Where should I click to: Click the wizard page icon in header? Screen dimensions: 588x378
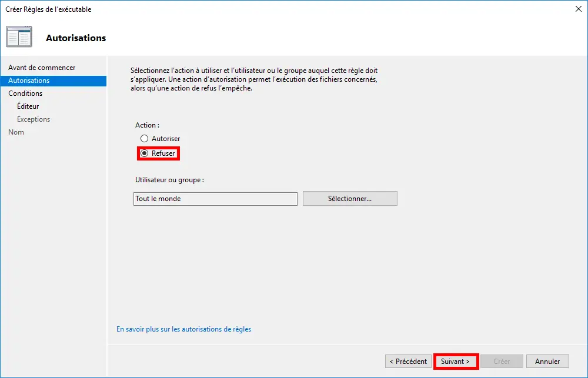point(19,37)
